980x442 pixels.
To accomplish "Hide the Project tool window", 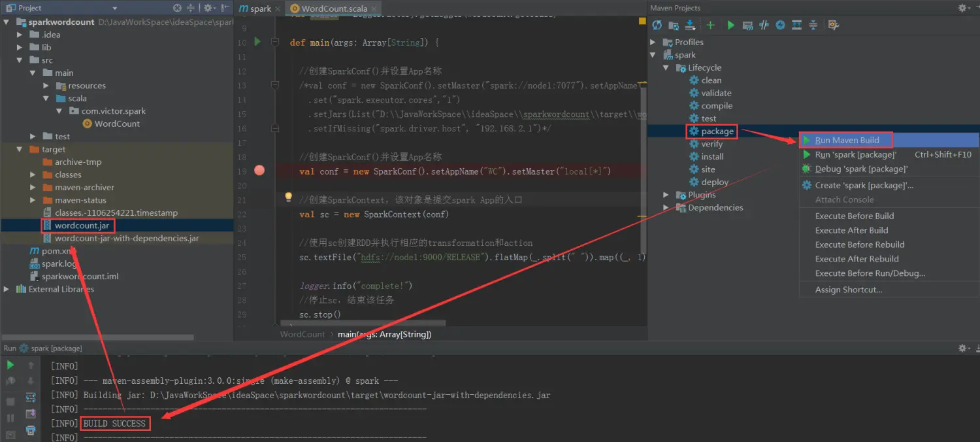I will click(225, 8).
